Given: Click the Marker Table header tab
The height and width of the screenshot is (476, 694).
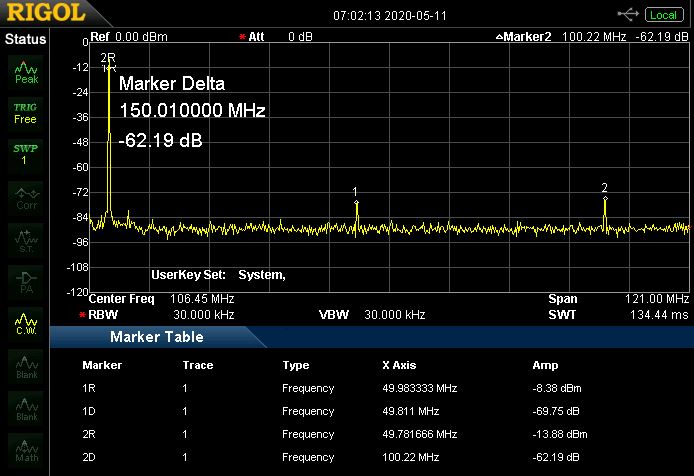Looking at the screenshot, I should [156, 337].
